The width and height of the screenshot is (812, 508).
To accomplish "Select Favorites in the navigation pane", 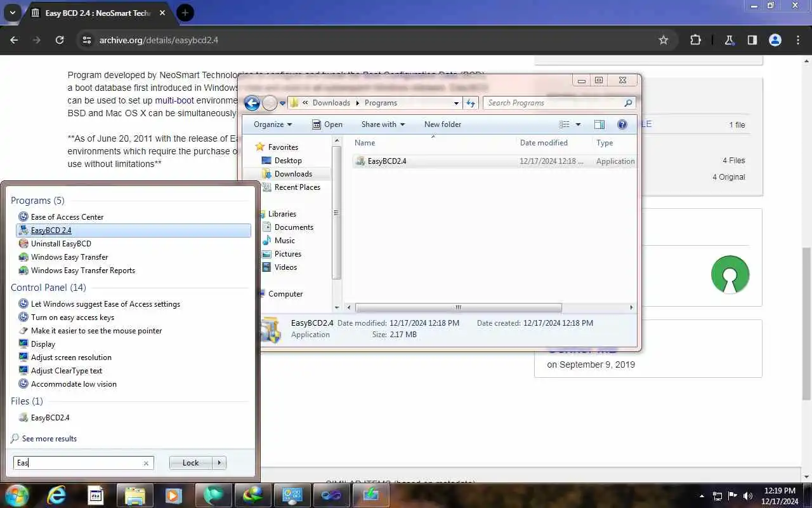I will coord(283,147).
